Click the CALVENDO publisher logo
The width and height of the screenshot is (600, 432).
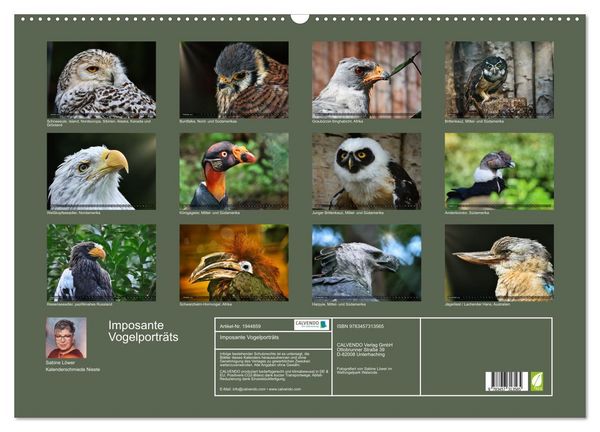[x=311, y=325]
